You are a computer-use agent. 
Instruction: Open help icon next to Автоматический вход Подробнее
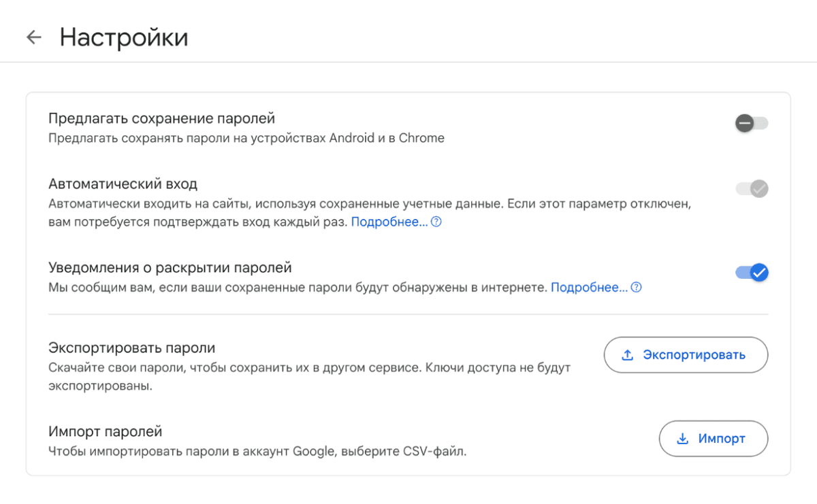pos(436,221)
